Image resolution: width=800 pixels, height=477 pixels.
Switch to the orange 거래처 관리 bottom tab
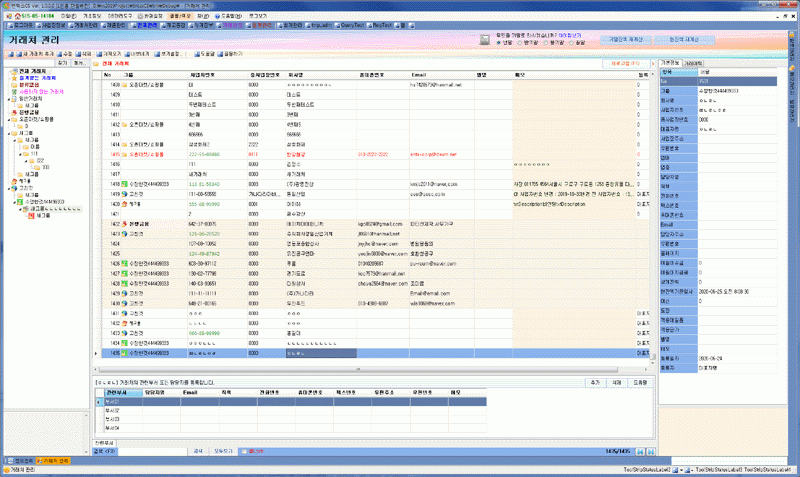pyautogui.click(x=53, y=461)
